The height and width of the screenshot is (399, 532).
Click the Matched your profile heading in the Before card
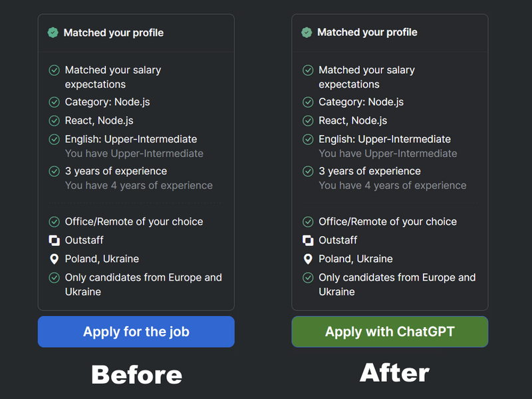[113, 33]
